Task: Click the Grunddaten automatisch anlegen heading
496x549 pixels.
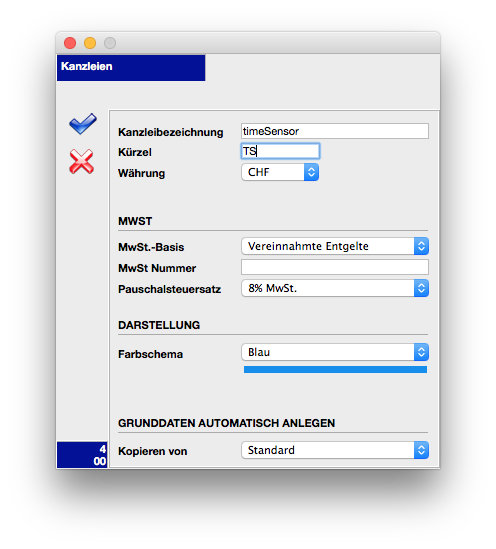Action: [x=226, y=423]
